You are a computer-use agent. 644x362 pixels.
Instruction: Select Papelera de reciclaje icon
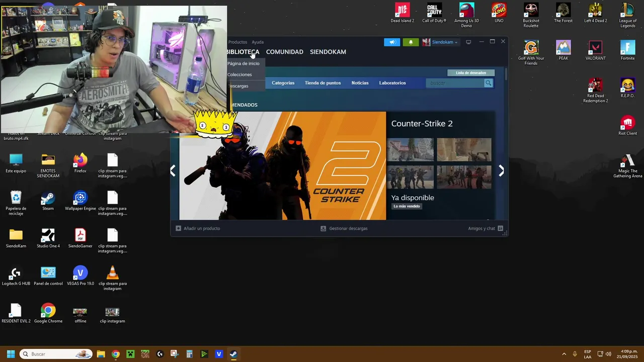coord(16,203)
